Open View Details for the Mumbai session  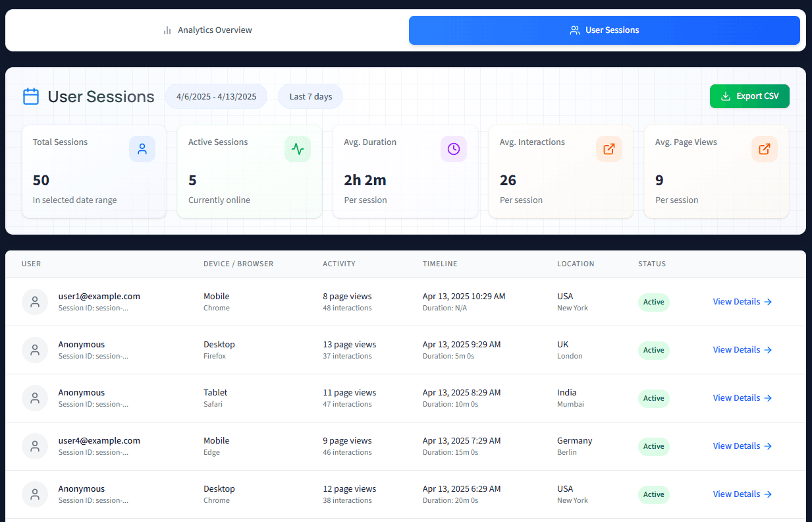742,398
